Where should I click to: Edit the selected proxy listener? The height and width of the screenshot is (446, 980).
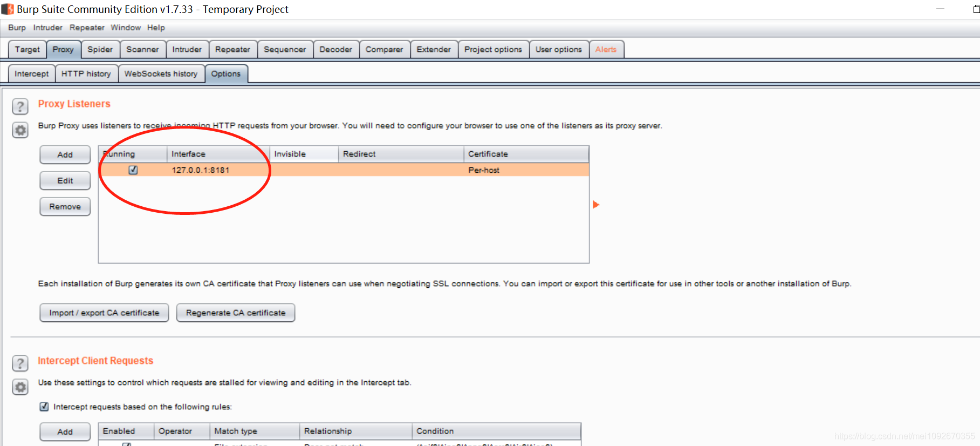click(65, 180)
